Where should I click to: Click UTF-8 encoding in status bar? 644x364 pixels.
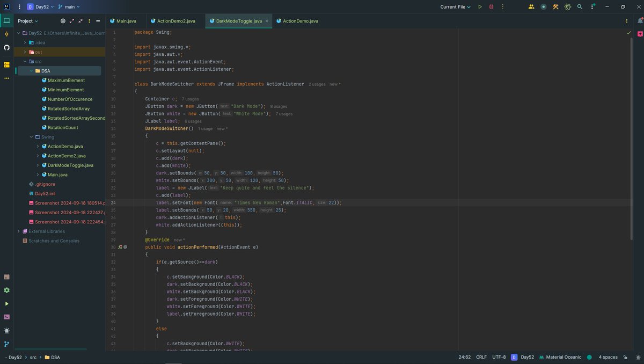[x=499, y=357]
